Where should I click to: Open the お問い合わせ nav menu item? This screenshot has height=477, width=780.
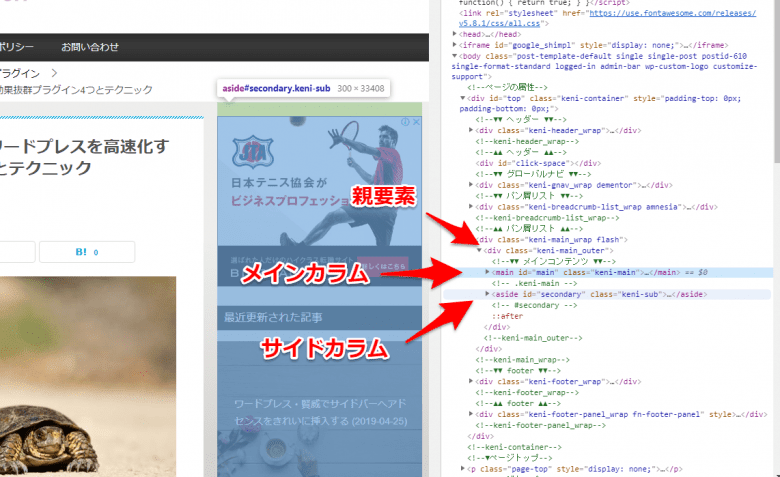(90, 47)
